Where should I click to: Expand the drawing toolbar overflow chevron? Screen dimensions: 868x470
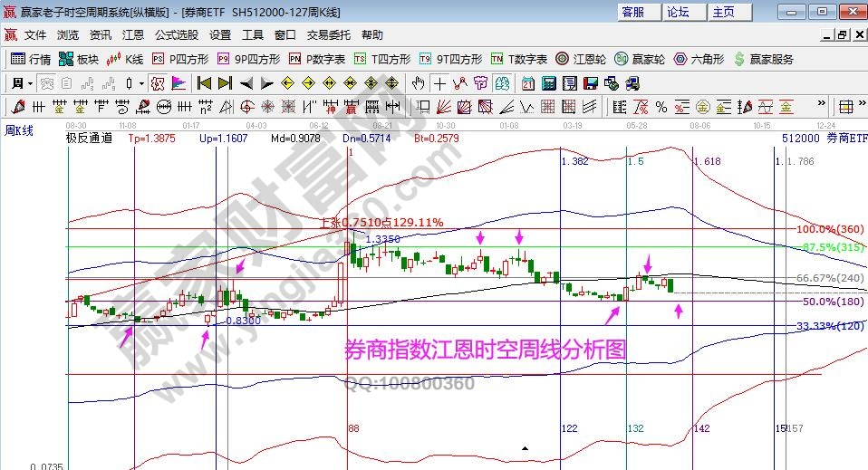pos(821,107)
